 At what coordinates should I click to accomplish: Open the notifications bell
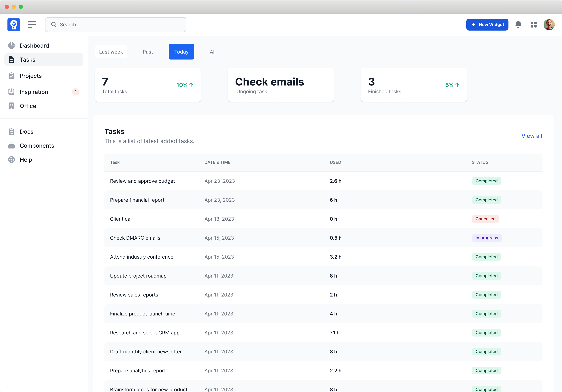tap(518, 24)
